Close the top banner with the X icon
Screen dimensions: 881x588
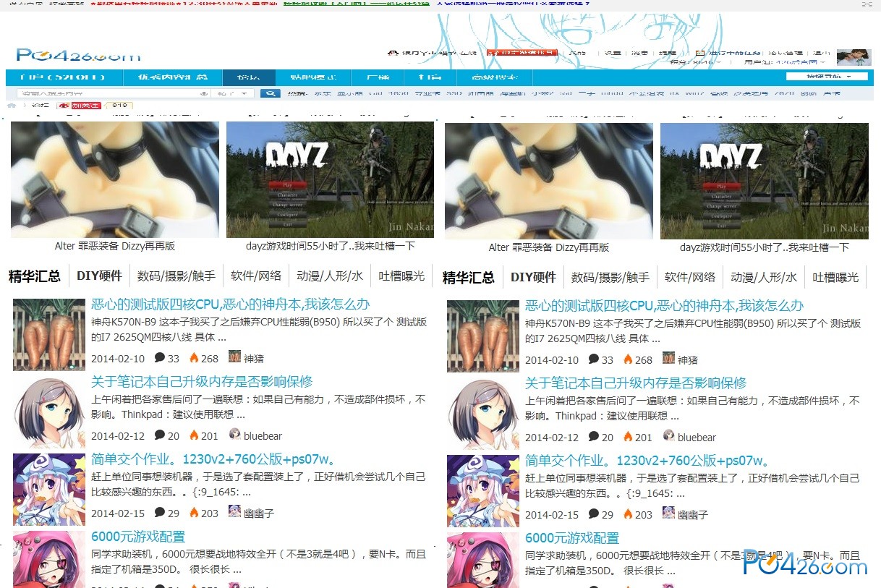pos(867,4)
